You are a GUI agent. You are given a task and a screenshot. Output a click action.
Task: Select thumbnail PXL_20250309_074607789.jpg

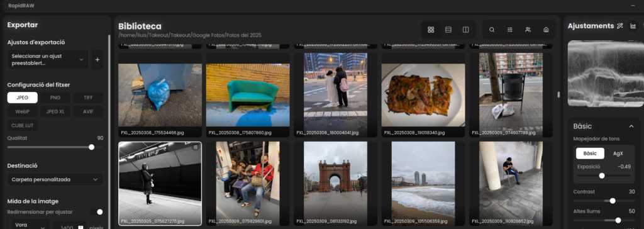pos(511,95)
